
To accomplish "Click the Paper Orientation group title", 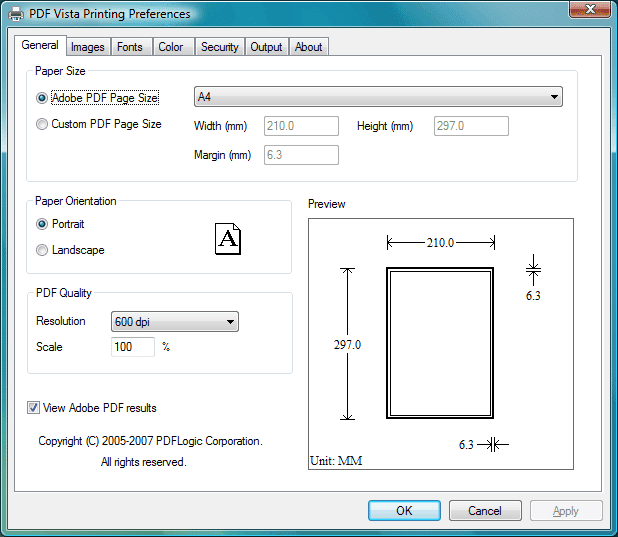I will 76,201.
